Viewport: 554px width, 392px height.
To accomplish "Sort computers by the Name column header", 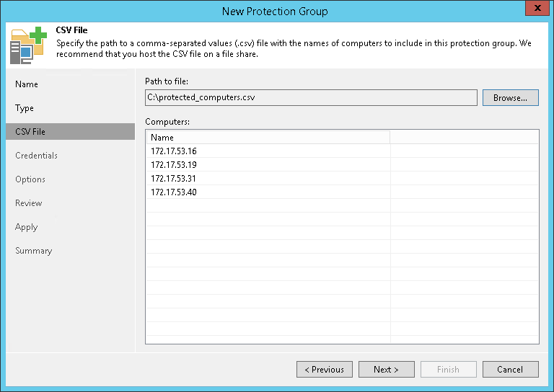I will (268, 137).
